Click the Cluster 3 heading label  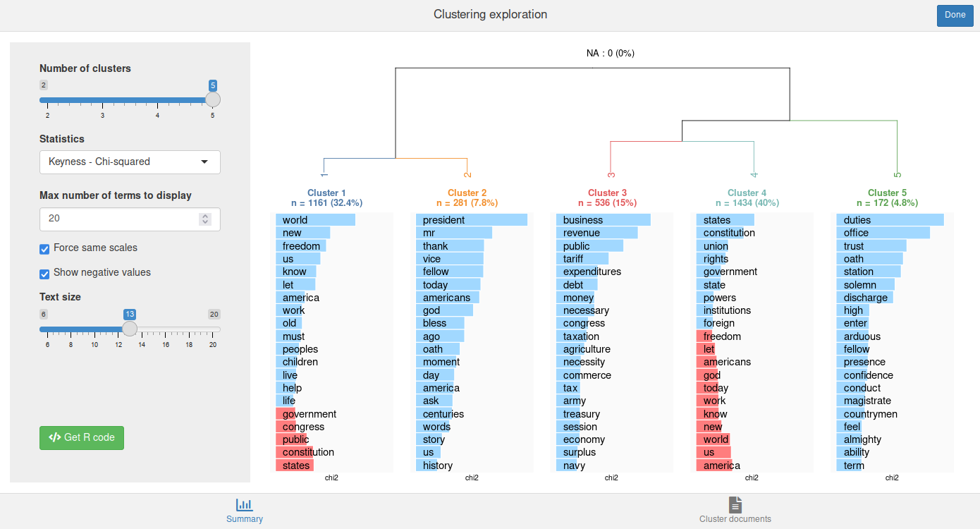[x=607, y=193]
